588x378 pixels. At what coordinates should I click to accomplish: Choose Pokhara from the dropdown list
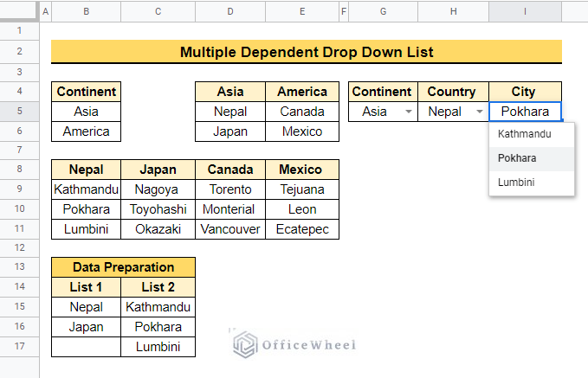518,158
